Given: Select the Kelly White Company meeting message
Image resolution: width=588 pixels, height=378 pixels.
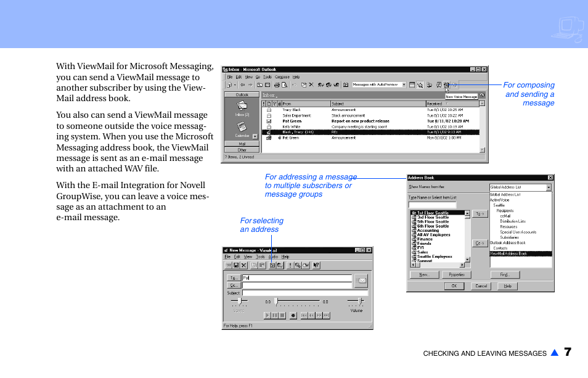Looking at the screenshot, I should [x=371, y=127].
